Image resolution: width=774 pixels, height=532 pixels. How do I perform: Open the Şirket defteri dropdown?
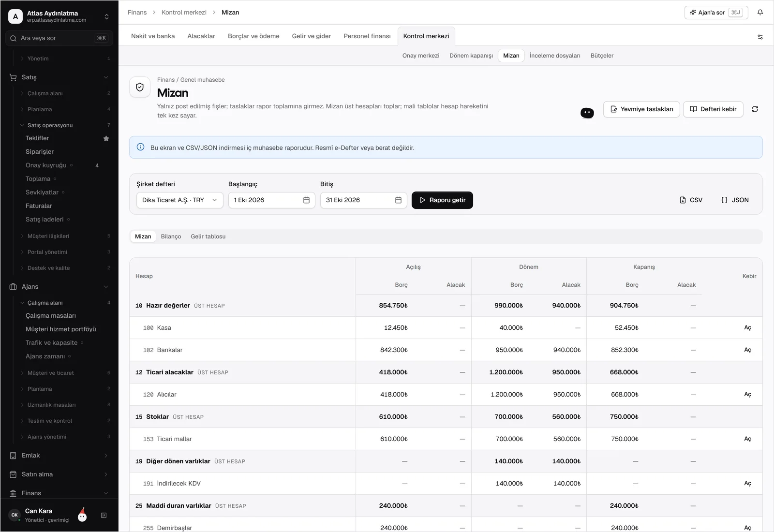pos(179,200)
